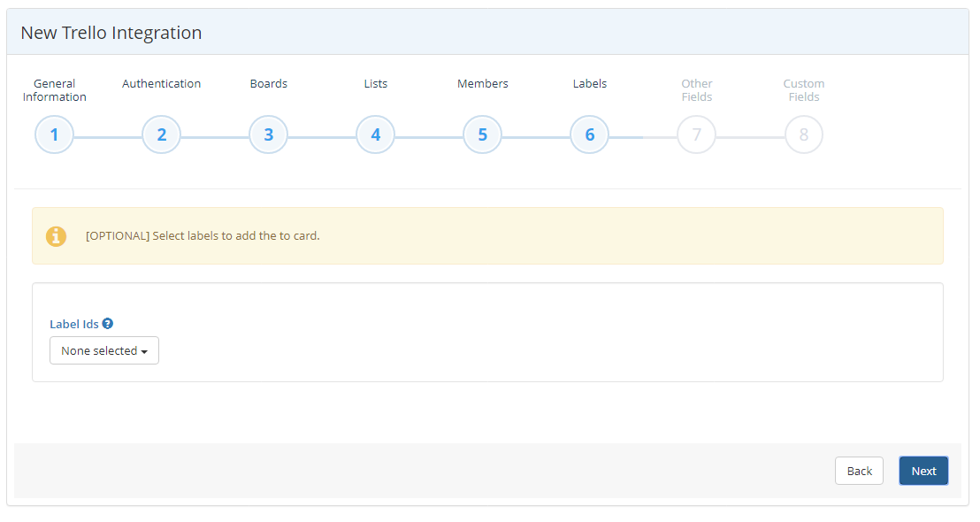Select the Authentication step label

[161, 83]
